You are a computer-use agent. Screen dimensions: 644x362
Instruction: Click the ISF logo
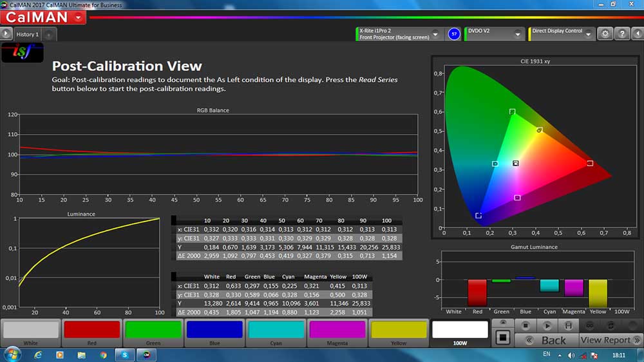[x=22, y=52]
